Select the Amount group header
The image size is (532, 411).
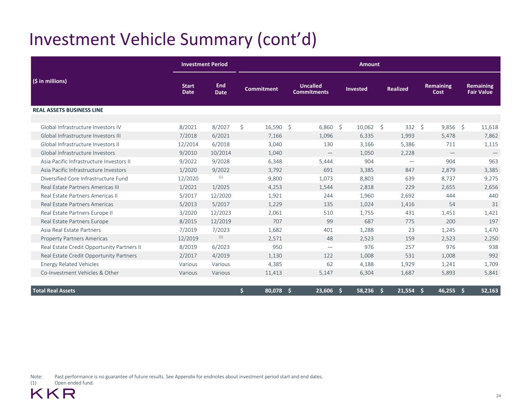[369, 64]
